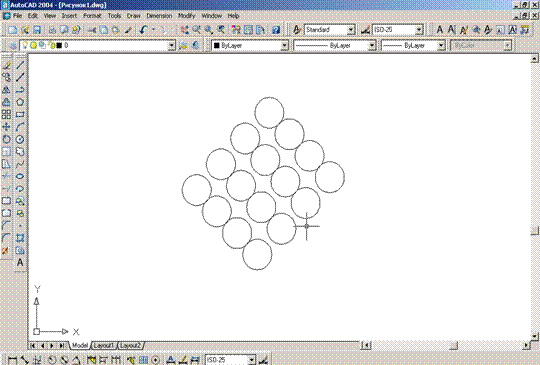Click the vertical scrollbar thumb
The width and height of the screenshot is (540, 365).
(534, 230)
